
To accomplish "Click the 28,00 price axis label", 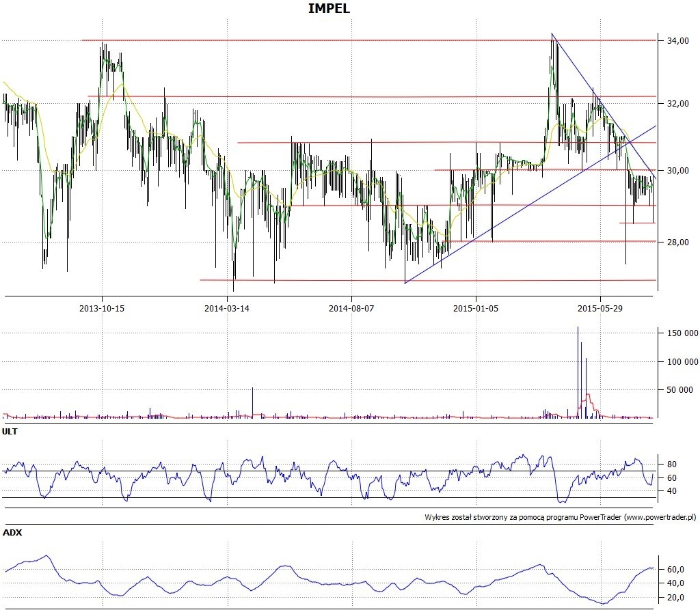I will coord(677,242).
